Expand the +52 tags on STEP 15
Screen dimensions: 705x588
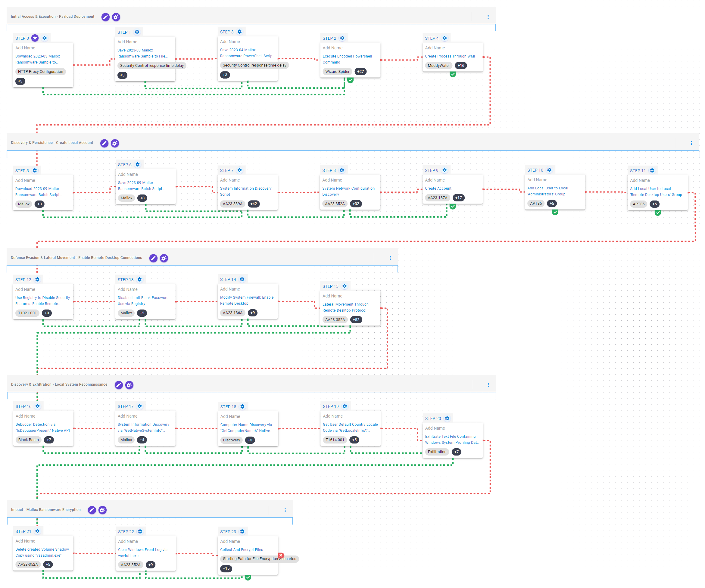(x=356, y=320)
